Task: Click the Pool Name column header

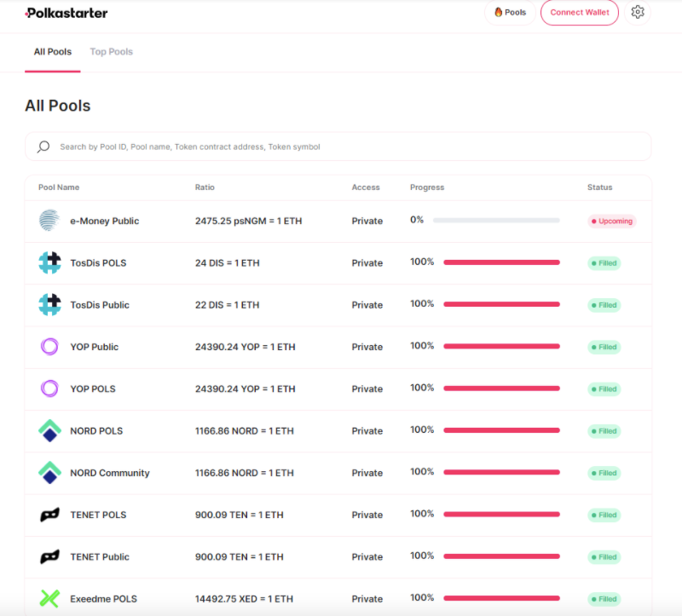Action: click(59, 187)
